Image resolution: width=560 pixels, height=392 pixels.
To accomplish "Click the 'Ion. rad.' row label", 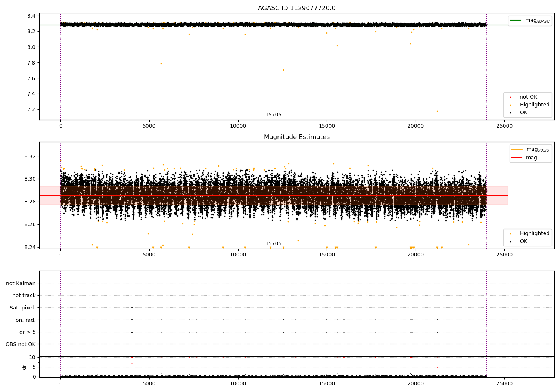I will 25,320.
